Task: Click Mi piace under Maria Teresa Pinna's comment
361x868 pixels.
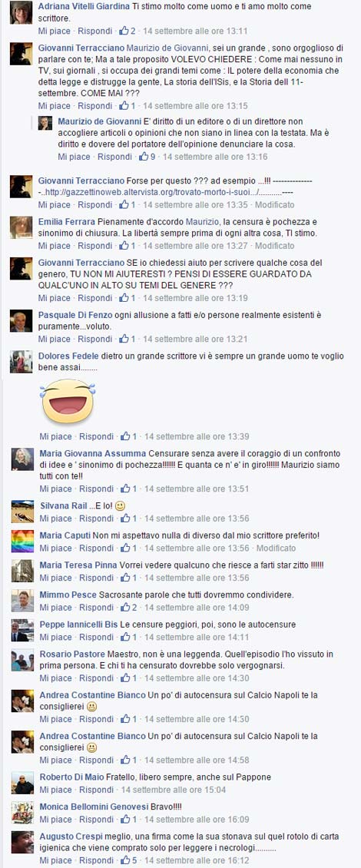Action: (x=56, y=578)
